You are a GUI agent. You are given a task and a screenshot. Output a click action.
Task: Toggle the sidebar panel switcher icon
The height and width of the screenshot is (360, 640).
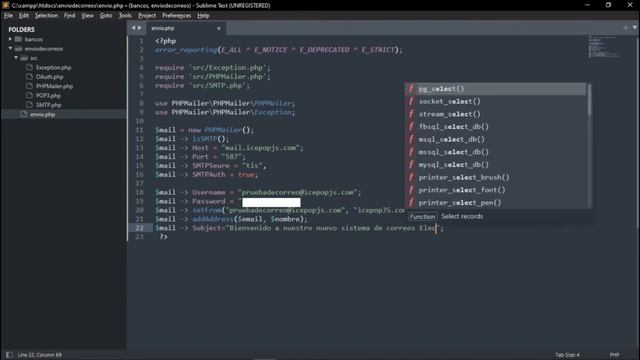click(x=9, y=355)
